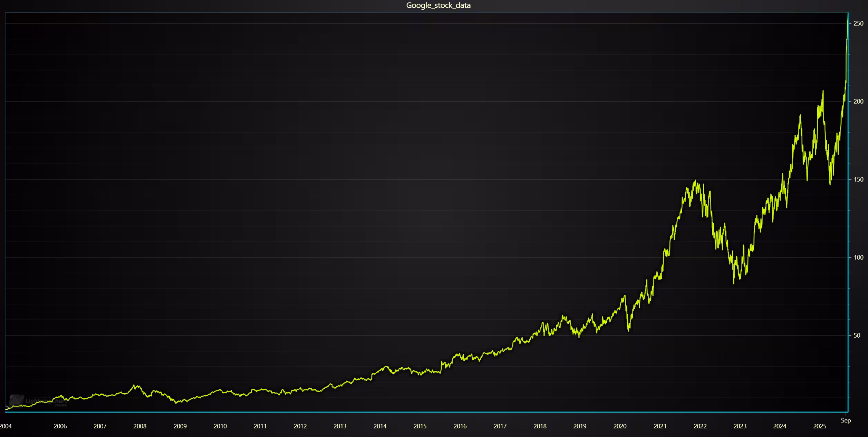The image size is (868, 437).
Task: Click the 2007 year label on time axis
Action: pyautogui.click(x=100, y=426)
